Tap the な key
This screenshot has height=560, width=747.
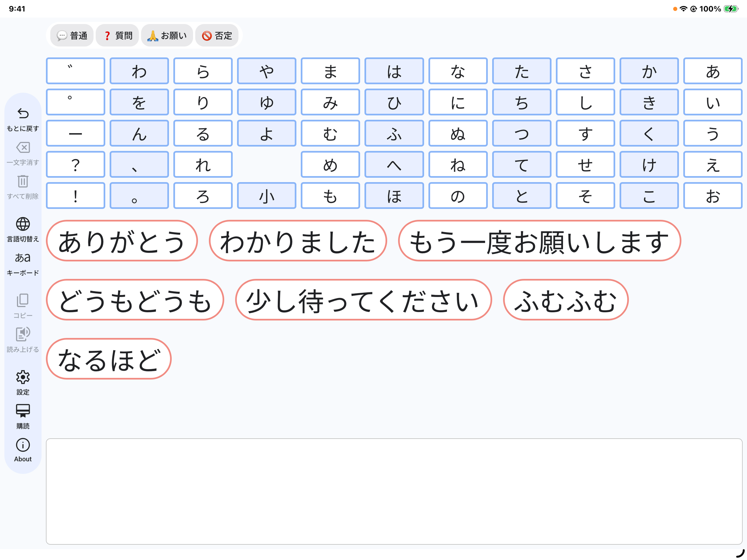pyautogui.click(x=458, y=71)
